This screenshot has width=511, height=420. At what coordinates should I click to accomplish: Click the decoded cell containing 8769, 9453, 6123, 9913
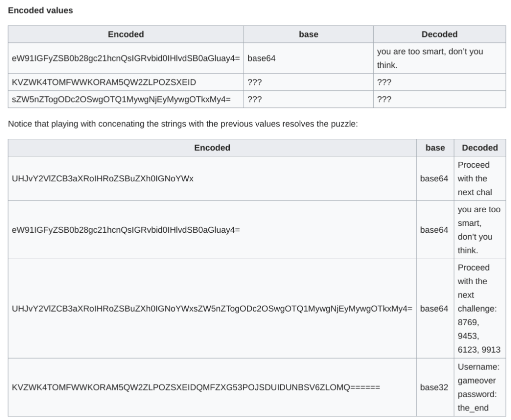tap(479, 309)
